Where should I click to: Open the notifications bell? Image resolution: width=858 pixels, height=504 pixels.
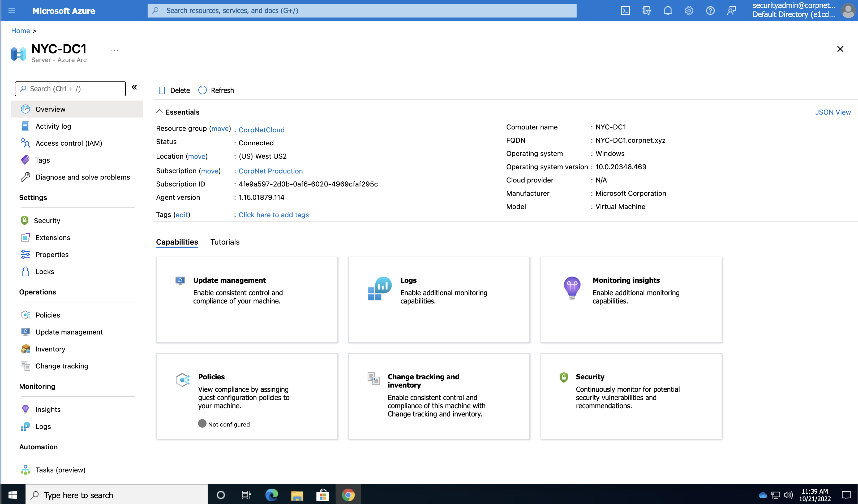click(x=668, y=11)
